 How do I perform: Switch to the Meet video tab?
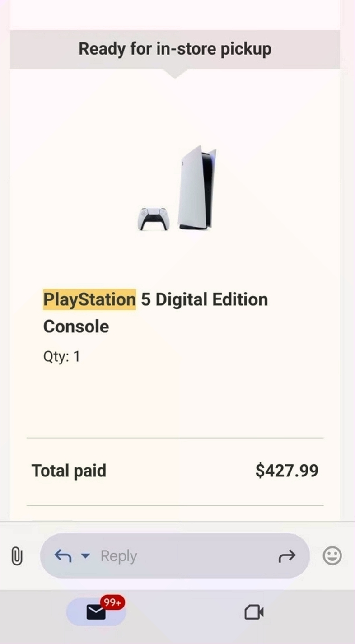coord(254,612)
